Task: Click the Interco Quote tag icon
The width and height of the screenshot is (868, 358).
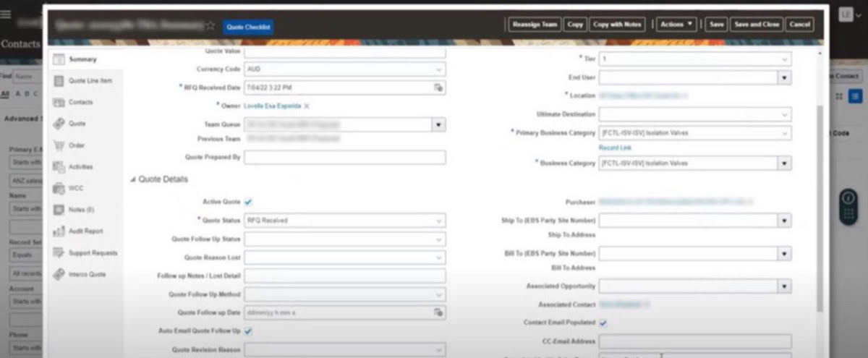Action: [59, 274]
